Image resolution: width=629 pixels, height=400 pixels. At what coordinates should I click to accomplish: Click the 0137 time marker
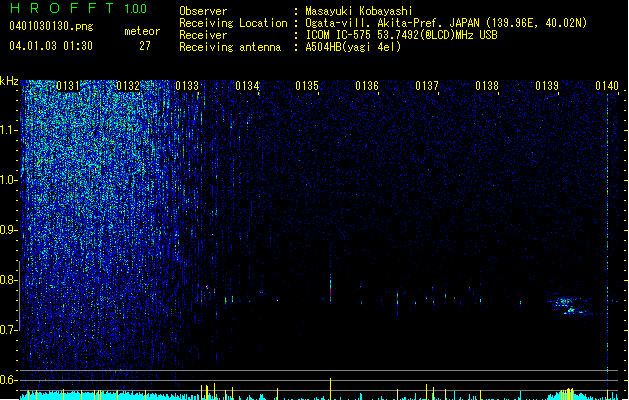point(427,86)
